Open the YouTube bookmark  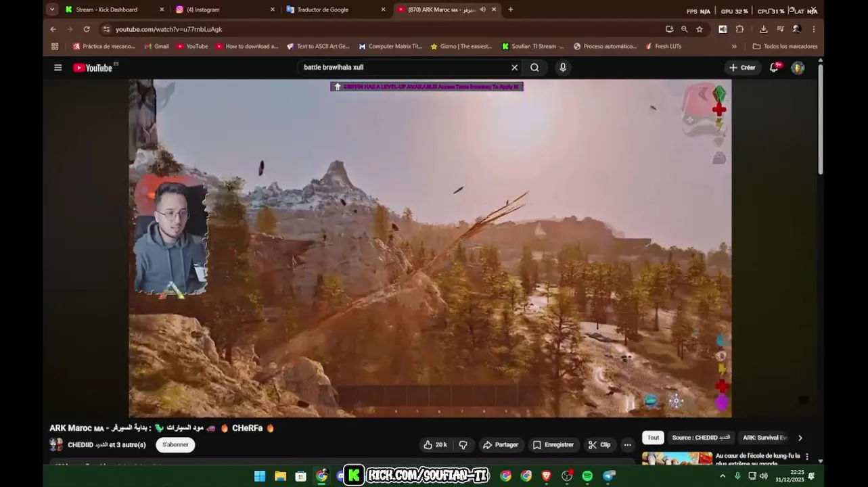pos(192,47)
